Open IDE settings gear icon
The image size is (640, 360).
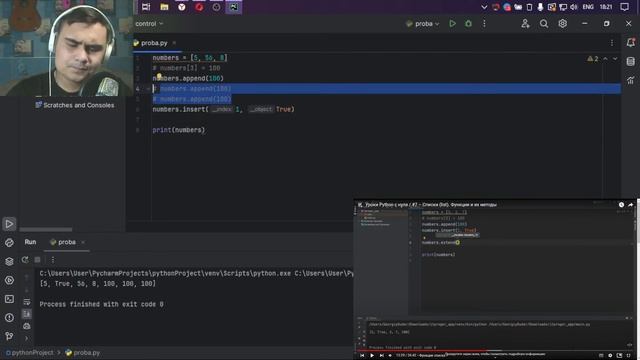tap(562, 24)
